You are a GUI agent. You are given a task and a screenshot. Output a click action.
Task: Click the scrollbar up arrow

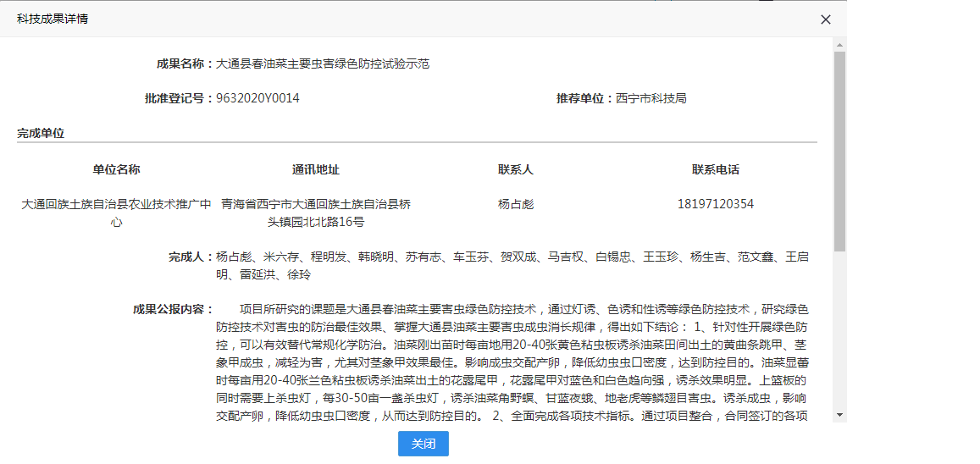(839, 44)
